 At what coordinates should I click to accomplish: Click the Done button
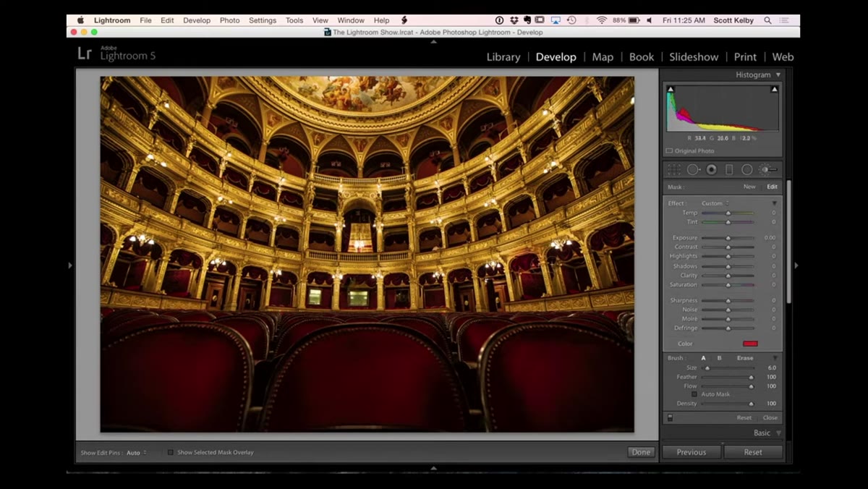(641, 452)
